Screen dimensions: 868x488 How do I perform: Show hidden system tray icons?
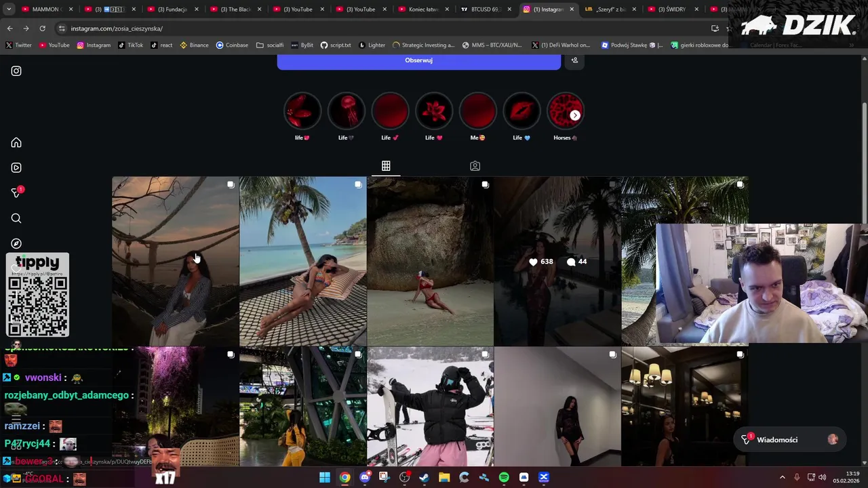(782, 477)
